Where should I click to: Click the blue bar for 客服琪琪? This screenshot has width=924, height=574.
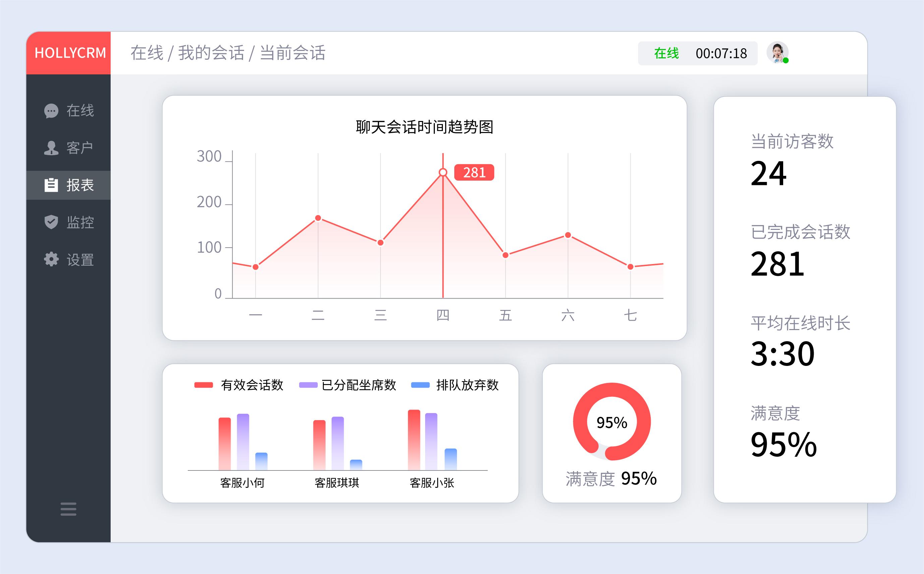(x=356, y=465)
